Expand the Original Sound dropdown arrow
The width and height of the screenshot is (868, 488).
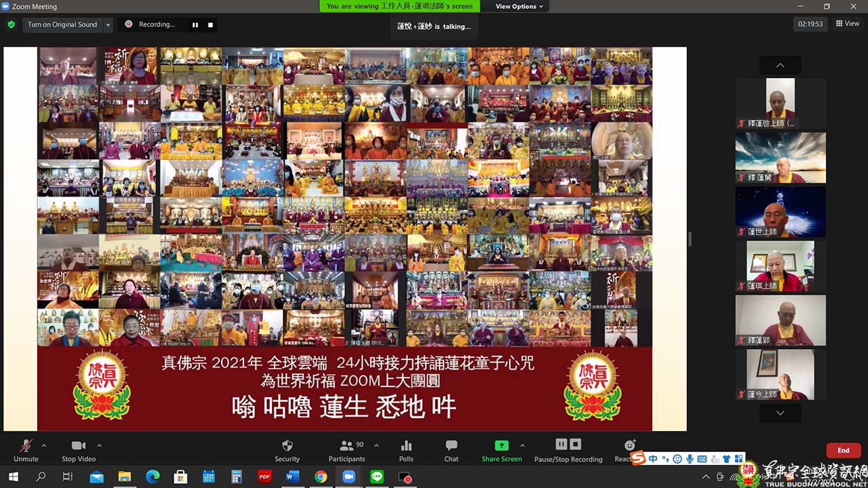107,24
